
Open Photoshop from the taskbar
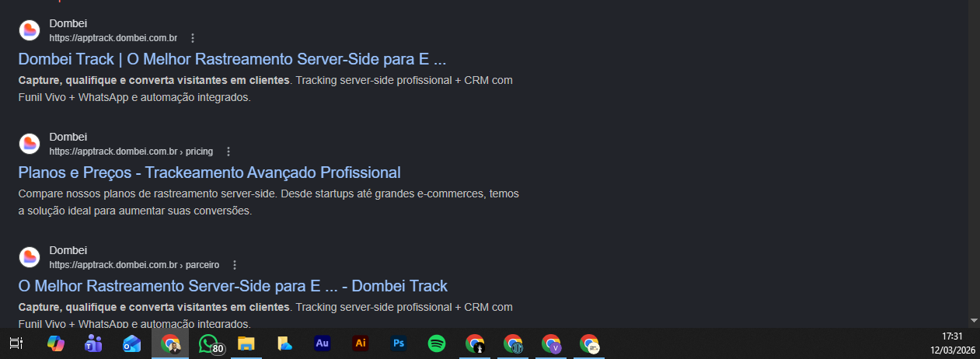(x=398, y=343)
